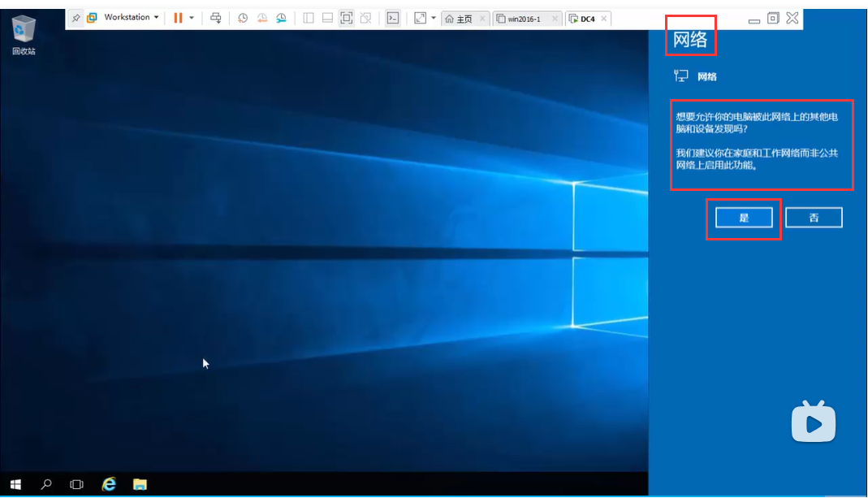Minimize the VMware window
The width and height of the screenshot is (868, 498).
coord(754,21)
